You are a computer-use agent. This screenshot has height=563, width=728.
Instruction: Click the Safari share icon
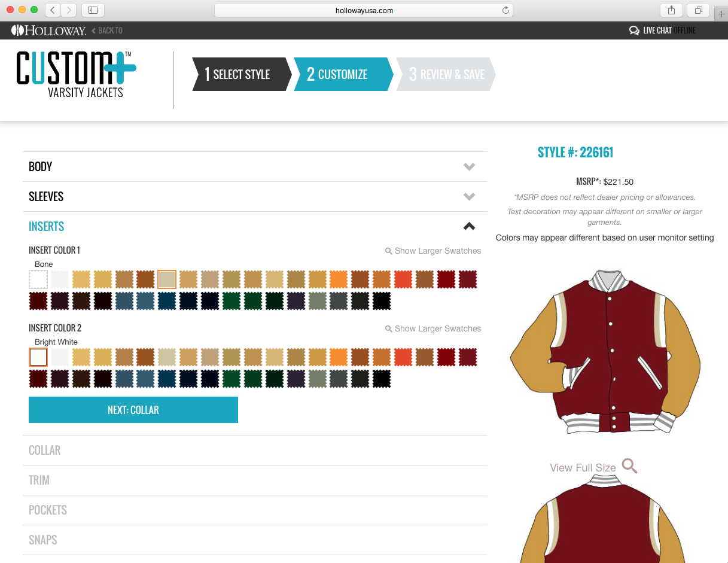pos(671,10)
